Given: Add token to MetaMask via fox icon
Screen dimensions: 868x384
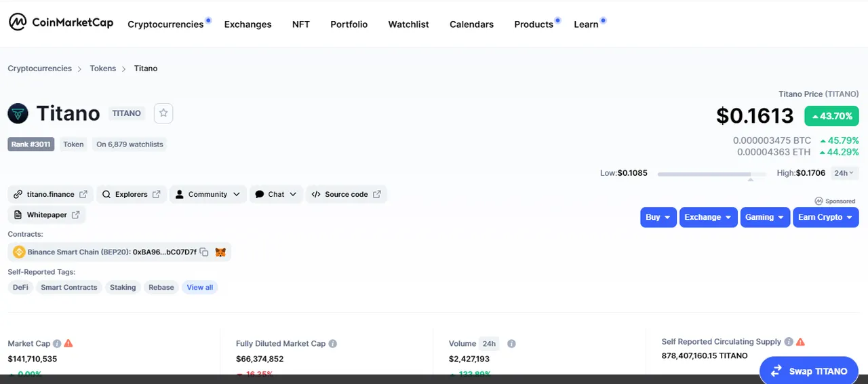Looking at the screenshot, I should click(x=220, y=252).
